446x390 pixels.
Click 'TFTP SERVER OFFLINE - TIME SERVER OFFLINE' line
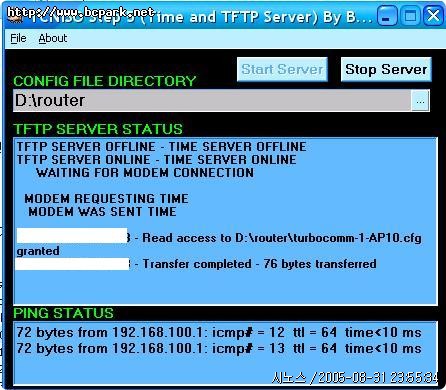pyautogui.click(x=162, y=147)
